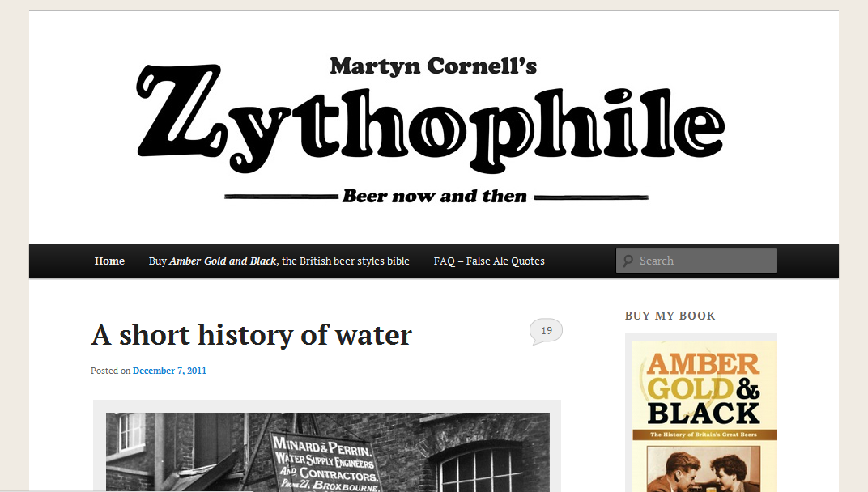Click the 'Martyn Cornell's' header text
This screenshot has height=492, width=868.
pos(433,66)
